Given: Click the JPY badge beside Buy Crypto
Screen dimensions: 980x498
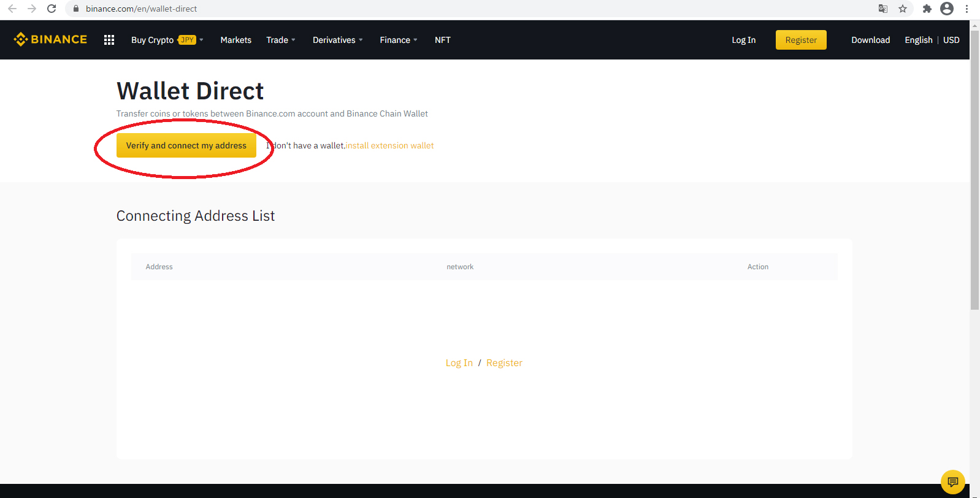Looking at the screenshot, I should 187,40.
